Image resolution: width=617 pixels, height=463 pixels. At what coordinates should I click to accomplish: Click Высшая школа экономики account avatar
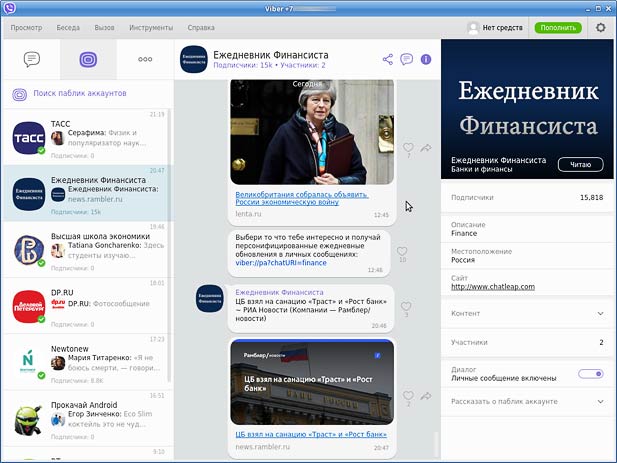point(29,250)
